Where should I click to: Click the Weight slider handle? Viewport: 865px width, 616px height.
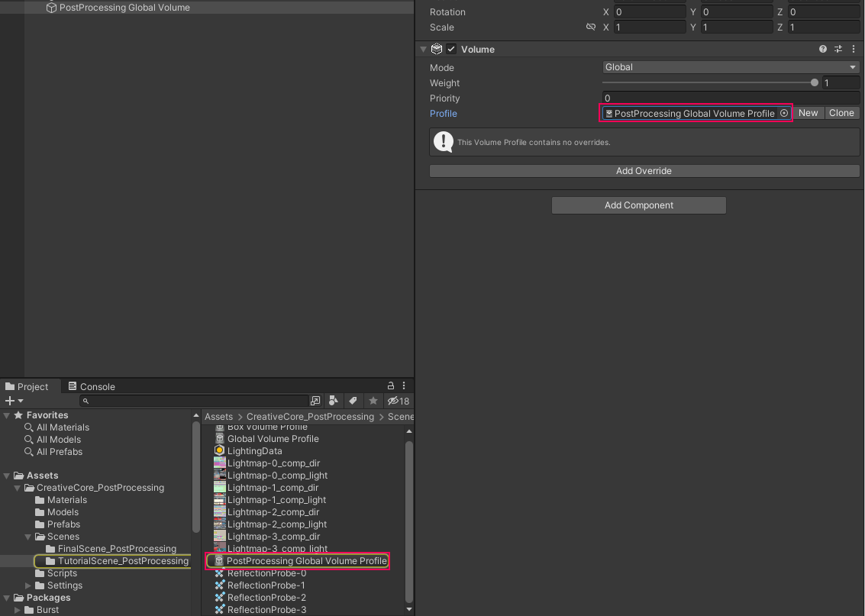[815, 82]
